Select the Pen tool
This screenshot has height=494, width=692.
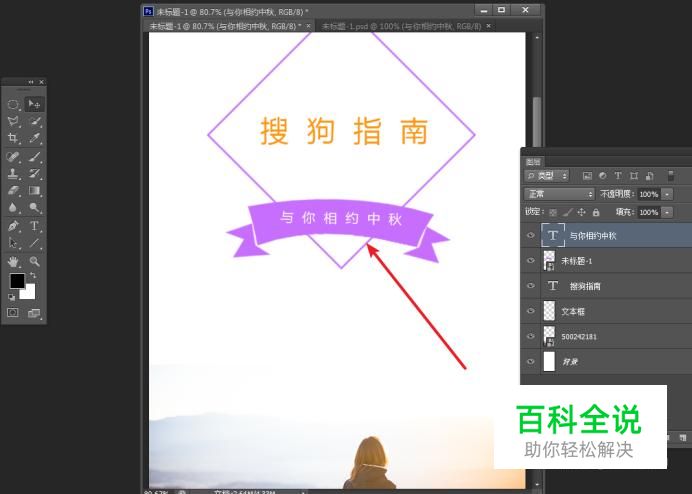click(x=13, y=226)
